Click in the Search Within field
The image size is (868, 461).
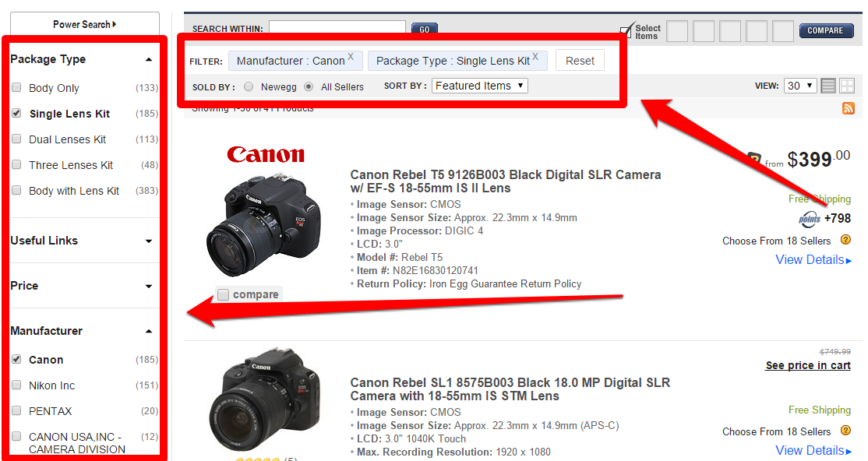[x=337, y=28]
